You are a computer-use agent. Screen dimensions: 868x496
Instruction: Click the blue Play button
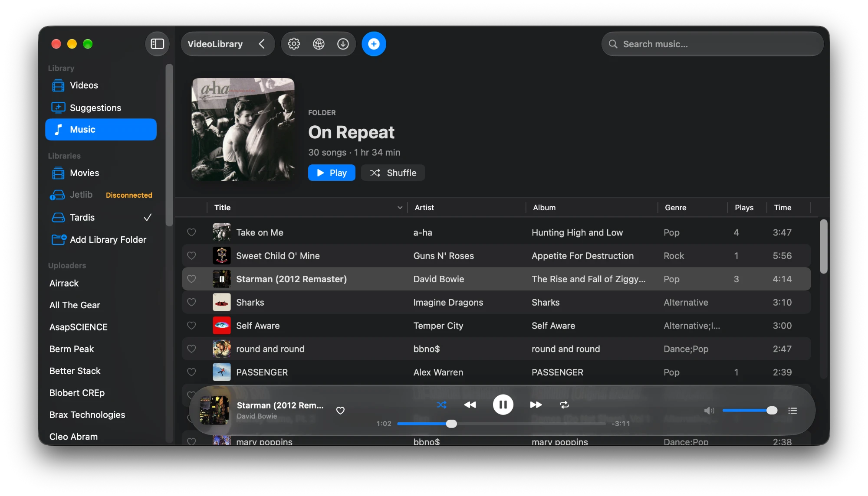pyautogui.click(x=332, y=173)
